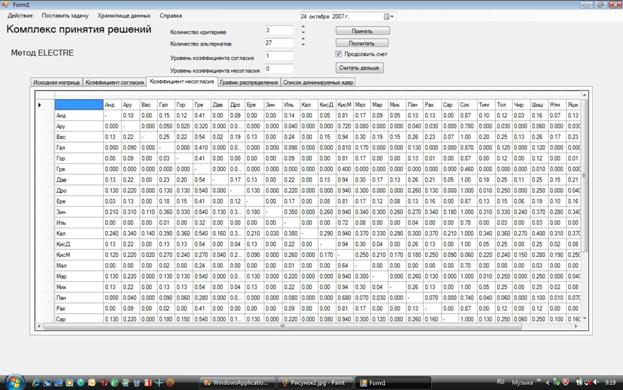
Task: Select the "Коэффициент несогласия" tab
Action: coord(182,81)
